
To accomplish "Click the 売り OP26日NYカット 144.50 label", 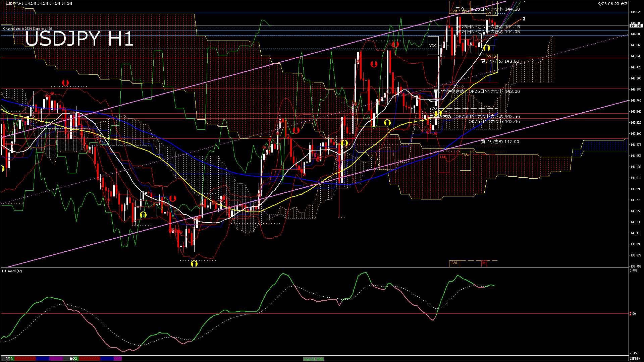I will click(487, 9).
